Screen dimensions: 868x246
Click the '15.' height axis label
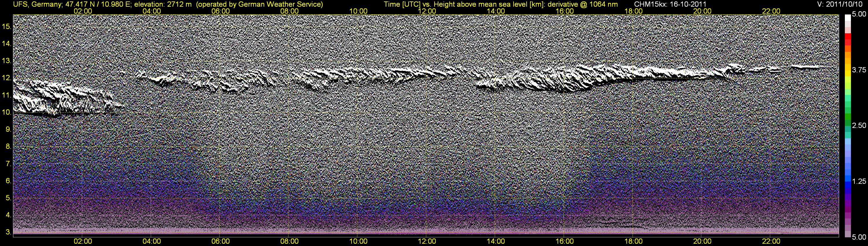pos(7,26)
